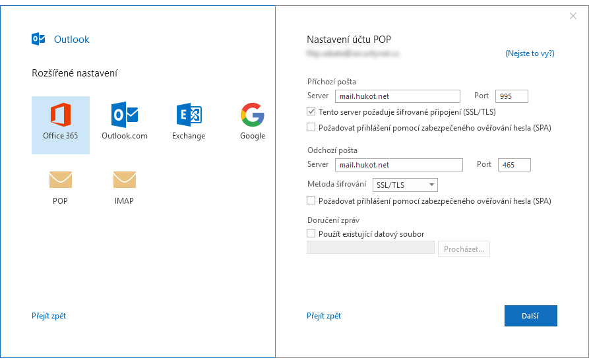This screenshot has height=364, width=589.
Task: Click 'Přejít zpět' in the left panel
Action: coord(49,316)
